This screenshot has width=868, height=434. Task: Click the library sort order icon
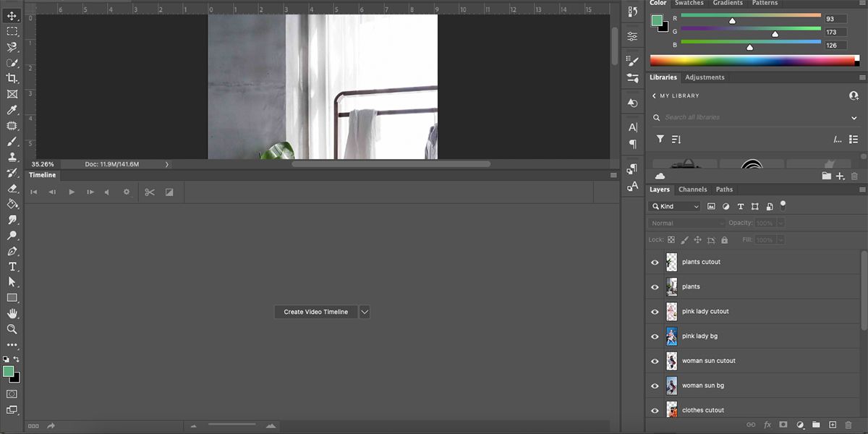[676, 139]
